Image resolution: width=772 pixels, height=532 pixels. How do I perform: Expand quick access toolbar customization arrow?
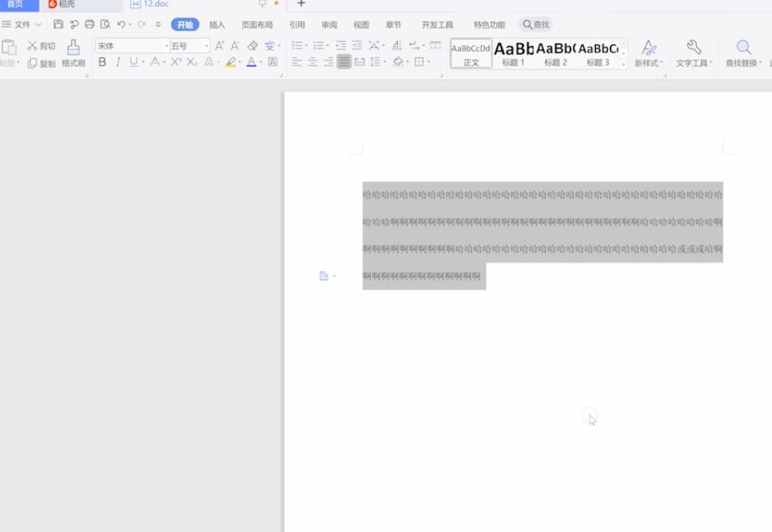(158, 24)
